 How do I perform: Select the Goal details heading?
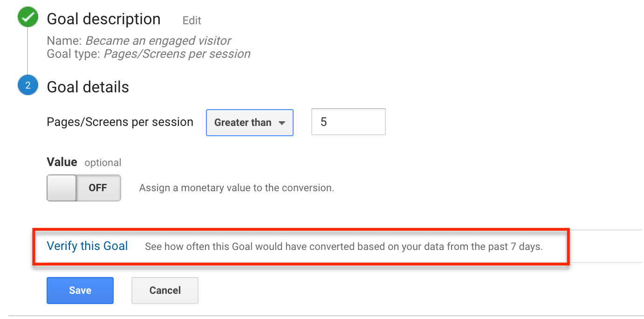click(x=88, y=87)
